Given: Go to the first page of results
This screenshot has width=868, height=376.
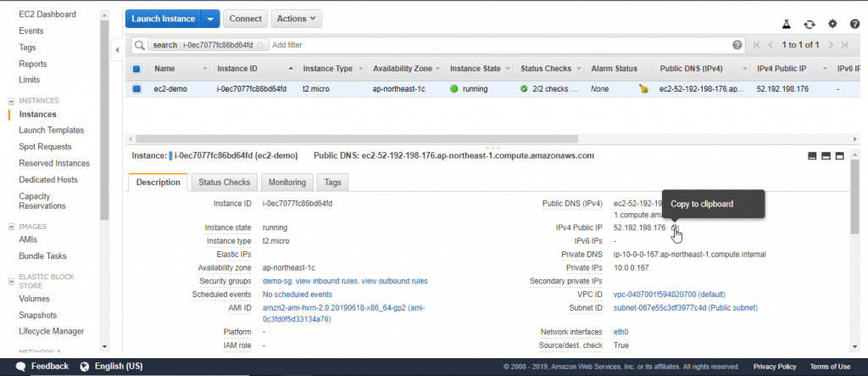Looking at the screenshot, I should (x=757, y=45).
